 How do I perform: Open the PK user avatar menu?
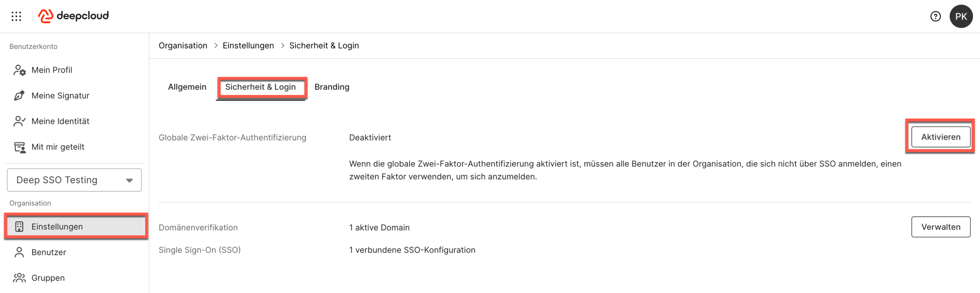[x=961, y=16]
